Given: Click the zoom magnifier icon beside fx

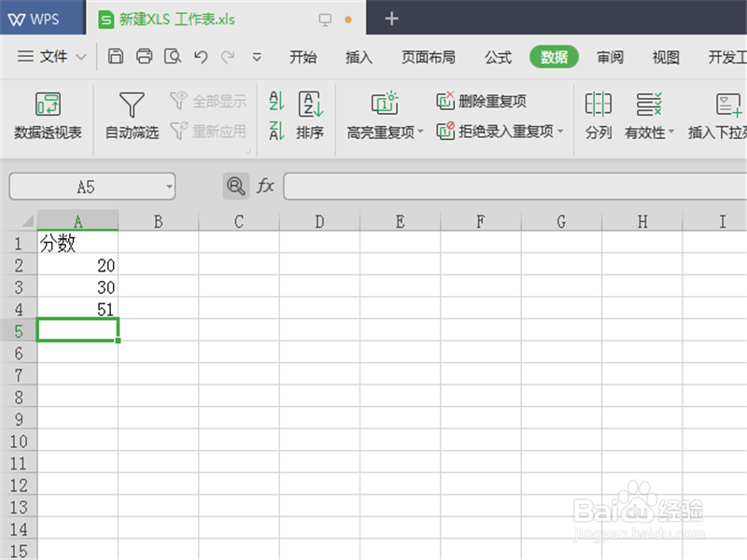Looking at the screenshot, I should coord(236,186).
